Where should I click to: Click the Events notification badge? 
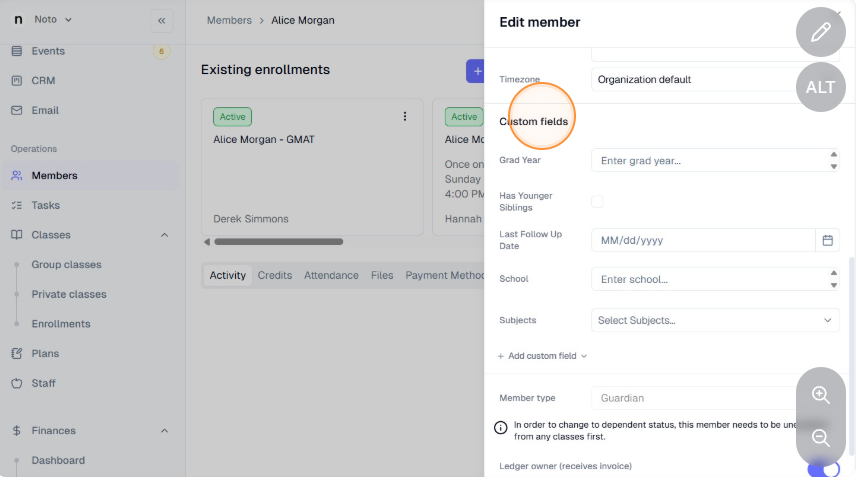click(x=161, y=51)
